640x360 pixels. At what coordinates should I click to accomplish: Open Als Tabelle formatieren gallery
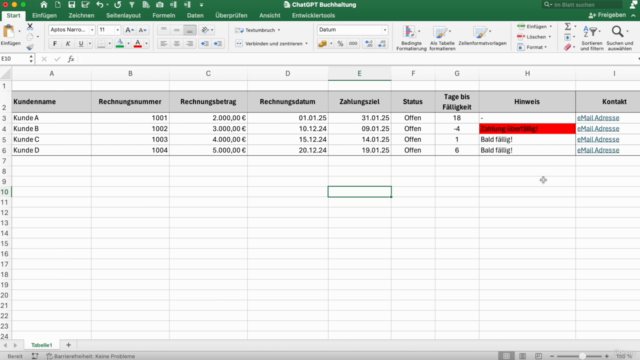coord(442,38)
